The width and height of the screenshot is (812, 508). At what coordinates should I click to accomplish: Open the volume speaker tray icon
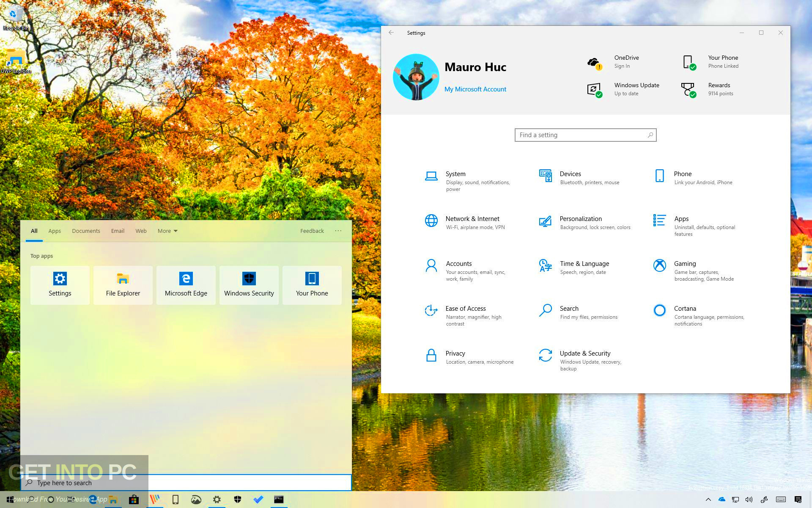pyautogui.click(x=749, y=500)
